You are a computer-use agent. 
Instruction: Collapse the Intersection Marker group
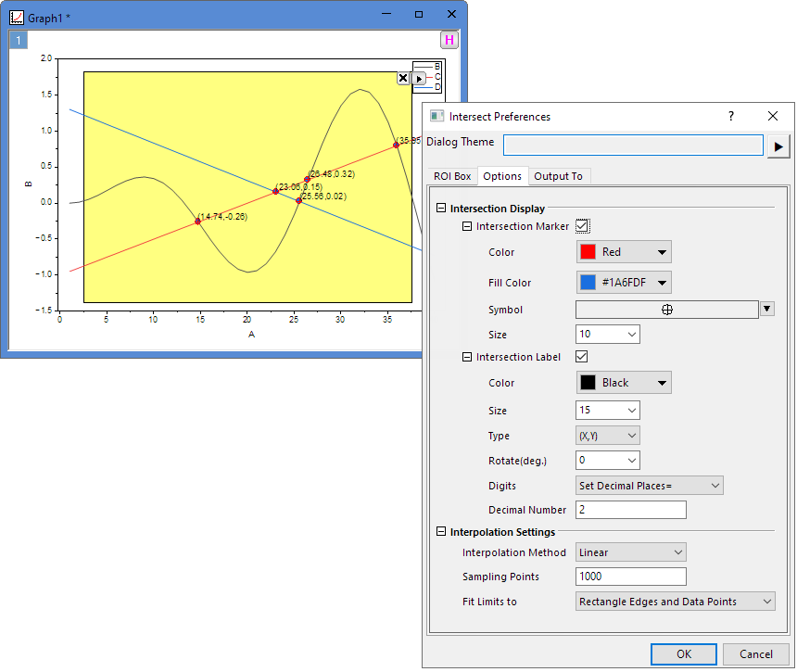[466, 225]
